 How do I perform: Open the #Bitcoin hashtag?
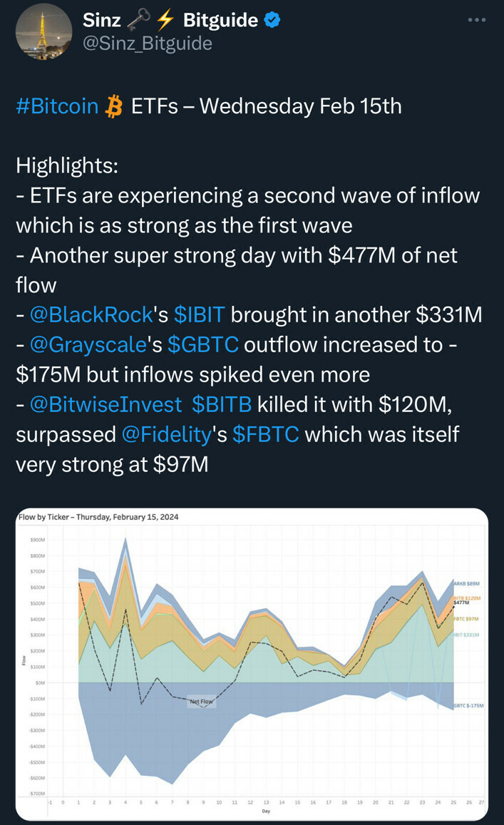click(57, 107)
